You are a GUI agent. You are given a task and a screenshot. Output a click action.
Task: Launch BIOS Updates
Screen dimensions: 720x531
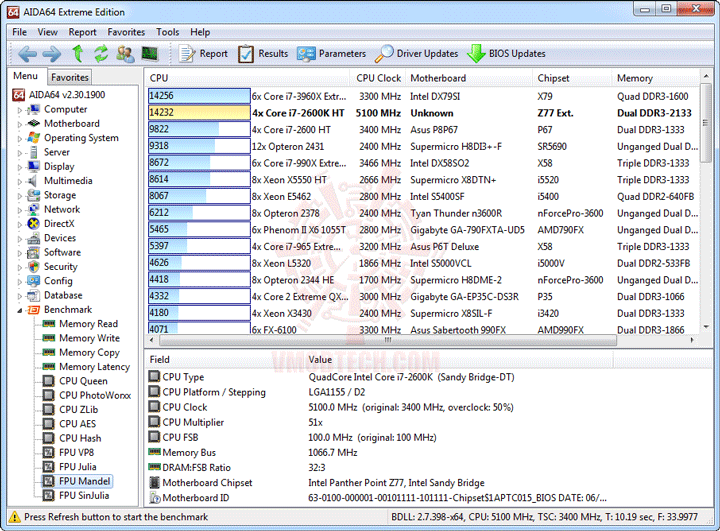click(x=506, y=54)
